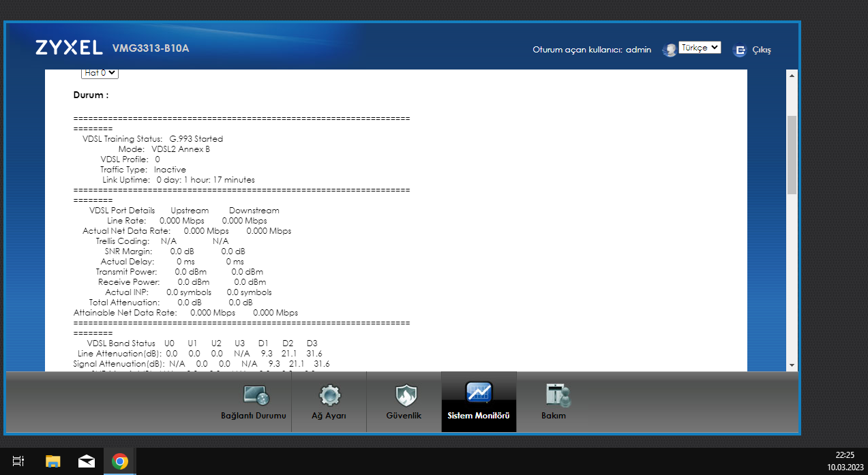Click Ağ Ayarı menu label
868x475 pixels.
(x=329, y=416)
